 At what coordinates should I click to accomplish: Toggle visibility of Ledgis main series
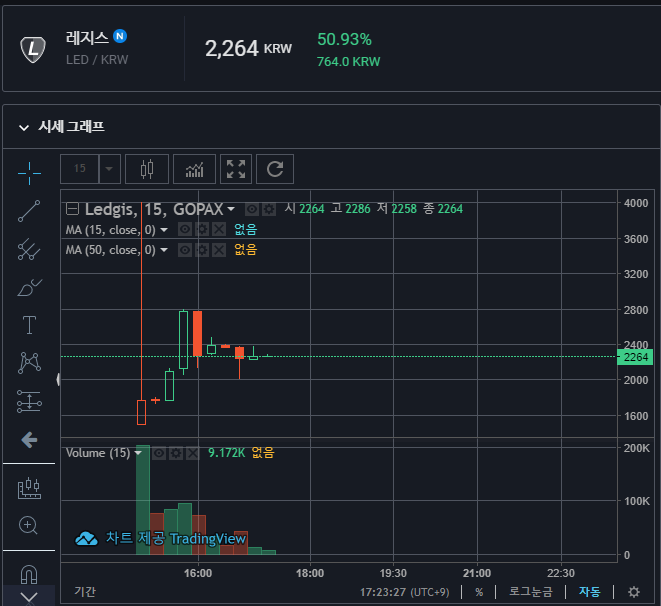point(252,209)
